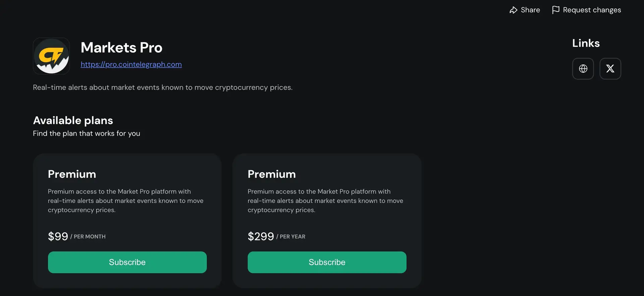Click the Share arrow icon
The image size is (644, 296).
coord(513,10)
